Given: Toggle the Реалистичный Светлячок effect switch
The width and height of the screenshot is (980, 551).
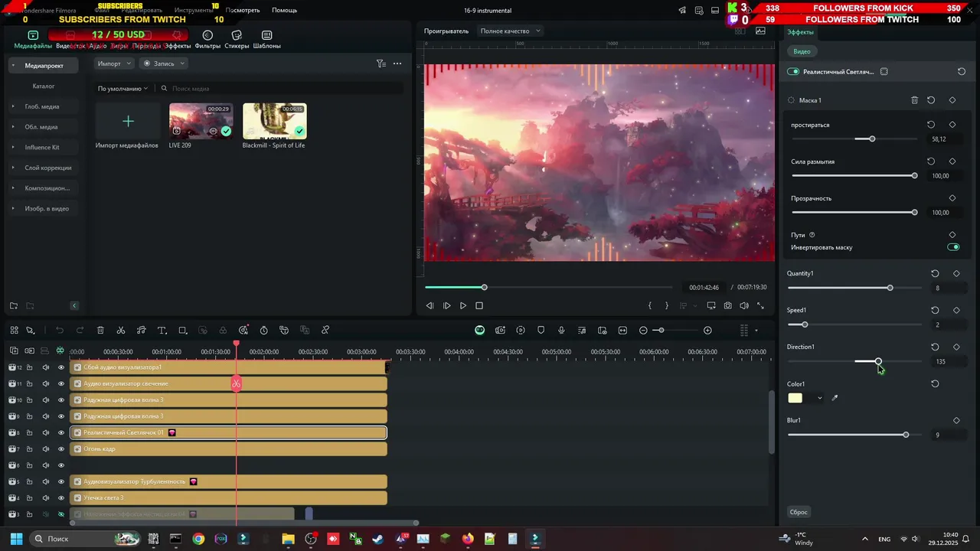Looking at the screenshot, I should point(793,71).
